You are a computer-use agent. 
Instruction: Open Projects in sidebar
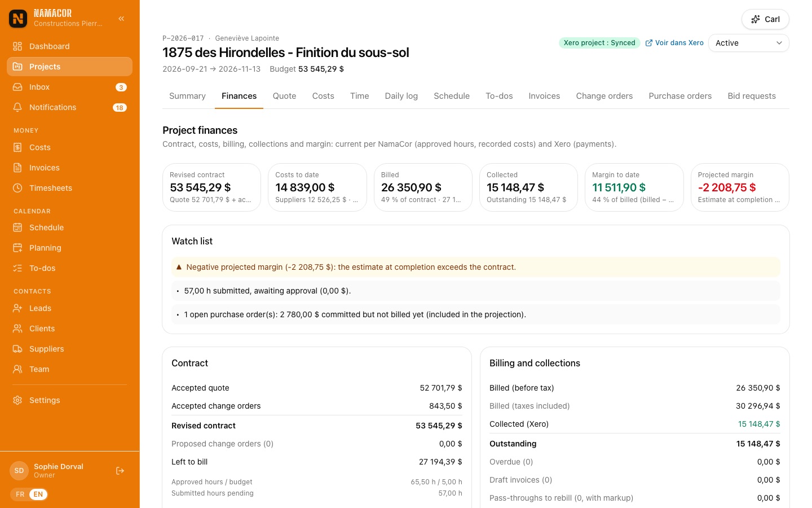(69, 67)
